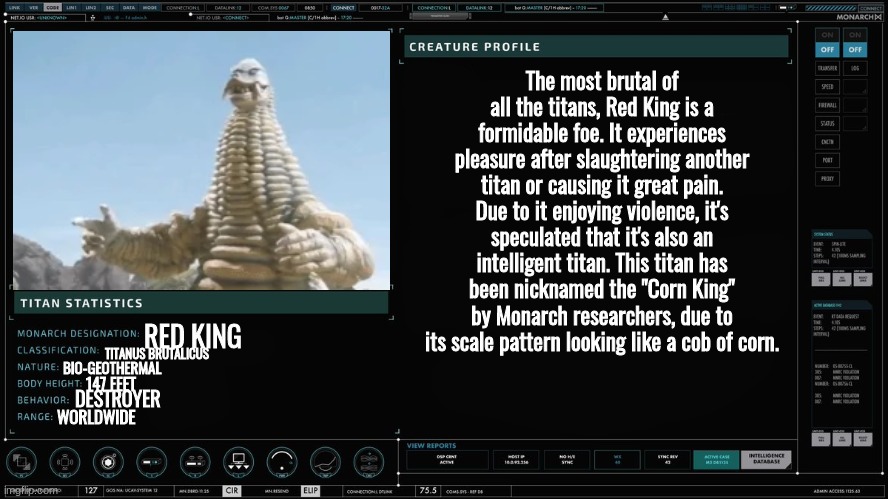Click the STATUS button in right panel
Screen dimensions: 888x499
pyautogui.click(x=827, y=123)
